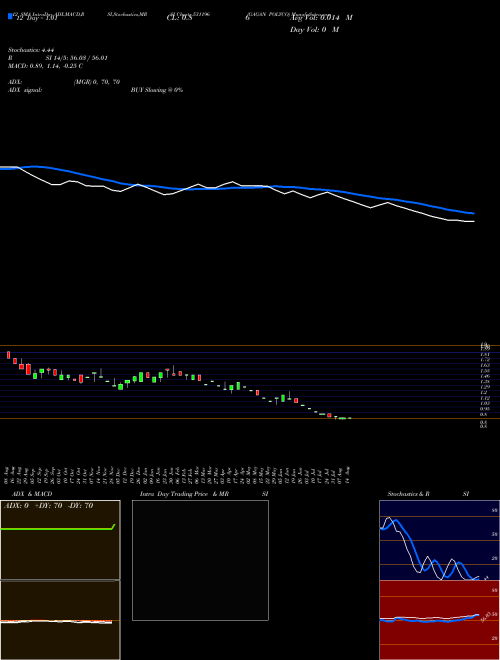Click the blue 12 Day SMA legend square
The image size is (500, 660).
(10, 16)
